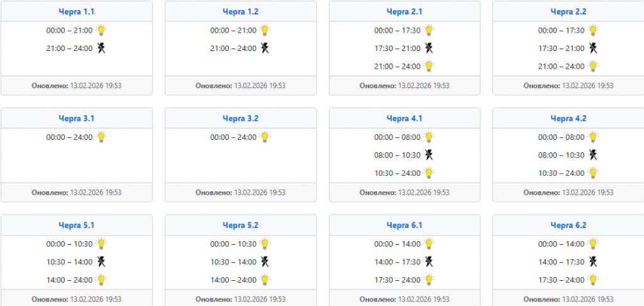Click the power-off icon in Черга 6.2

click(x=593, y=262)
